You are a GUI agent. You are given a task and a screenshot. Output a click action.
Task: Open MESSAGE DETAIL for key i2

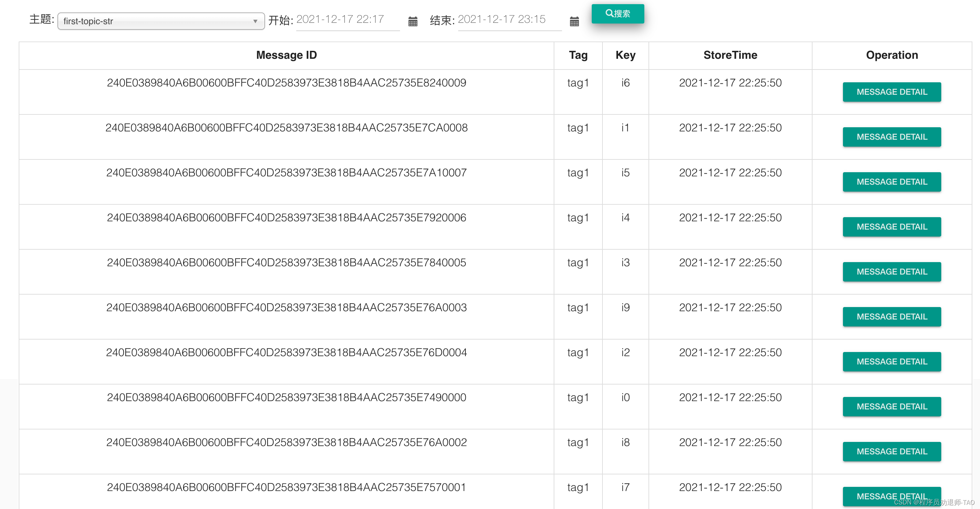[x=892, y=361]
